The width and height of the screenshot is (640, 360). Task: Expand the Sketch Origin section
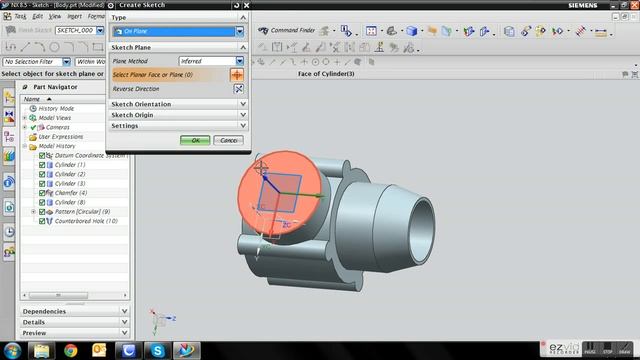tap(178, 115)
